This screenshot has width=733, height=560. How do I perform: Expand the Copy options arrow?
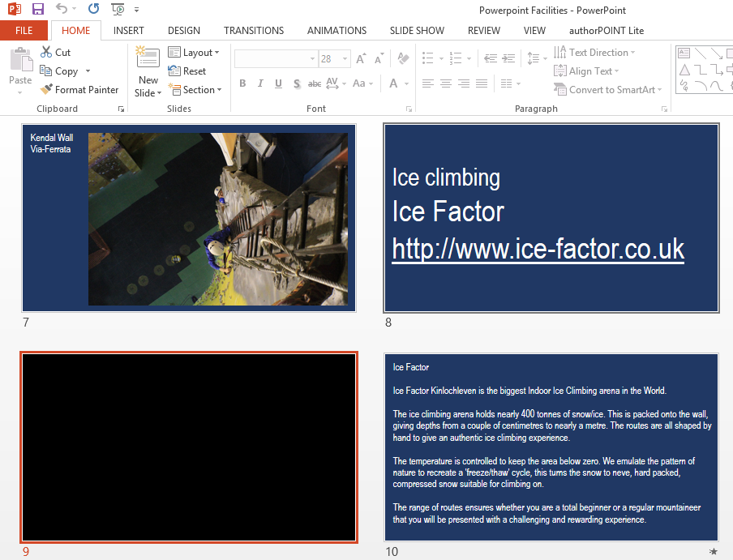click(x=88, y=71)
